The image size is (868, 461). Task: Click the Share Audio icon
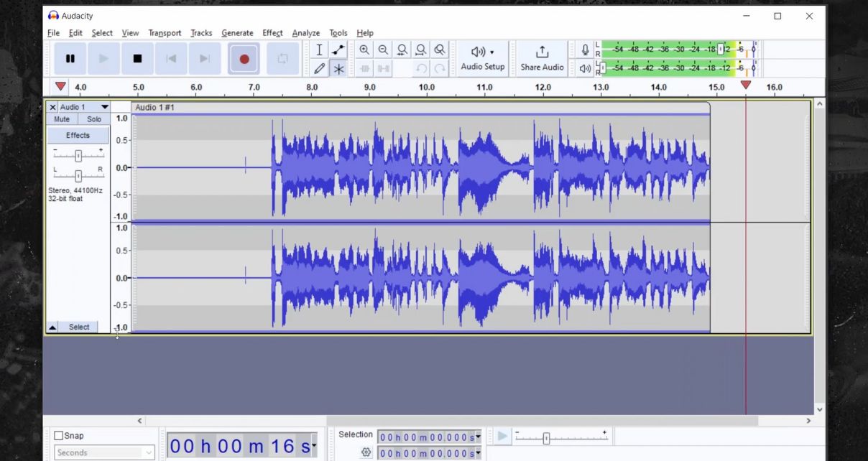tap(541, 57)
